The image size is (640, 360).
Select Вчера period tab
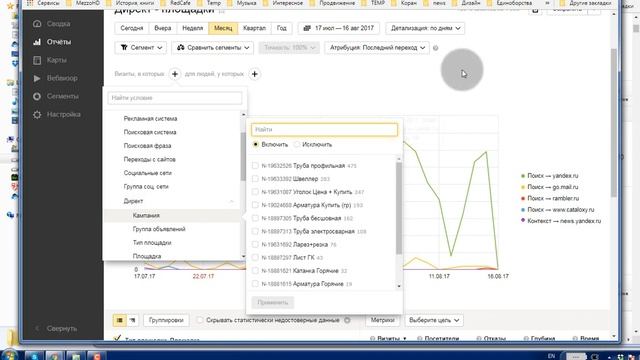pos(162,28)
